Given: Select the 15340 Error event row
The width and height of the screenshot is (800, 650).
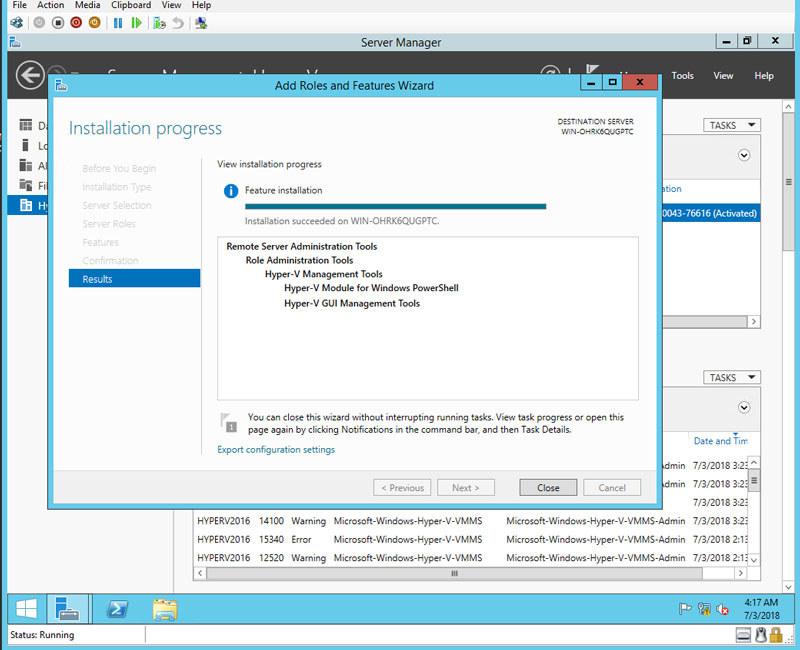Looking at the screenshot, I should pyautogui.click(x=471, y=539).
